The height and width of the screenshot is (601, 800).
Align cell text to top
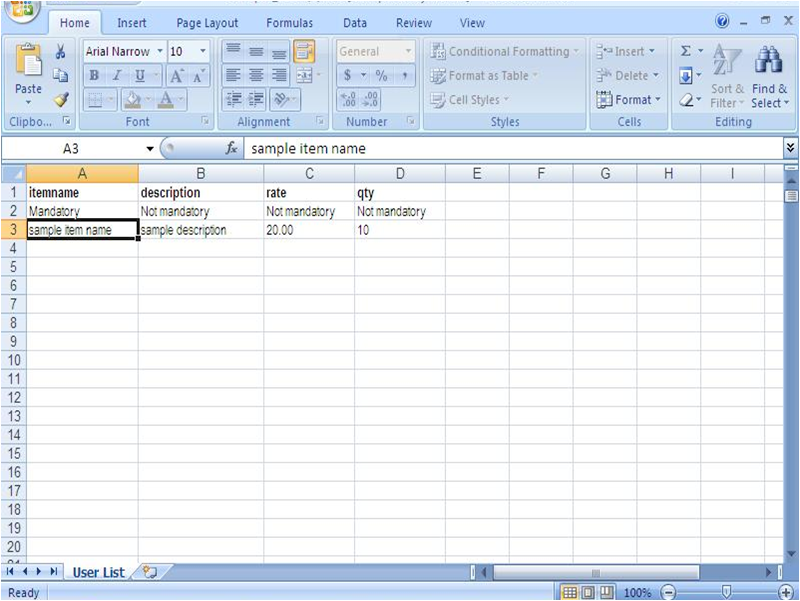click(233, 51)
